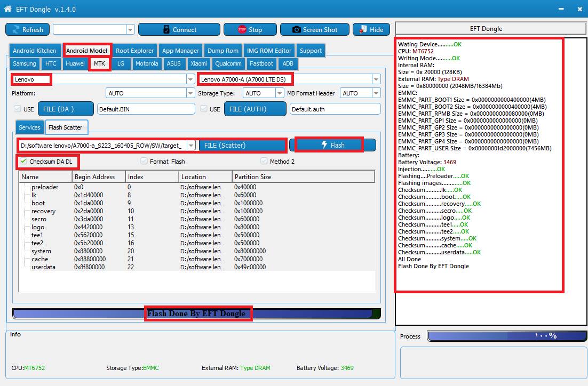Screen dimensions: 588x386
Task: Click the Default.BIN input field
Action: click(146, 109)
